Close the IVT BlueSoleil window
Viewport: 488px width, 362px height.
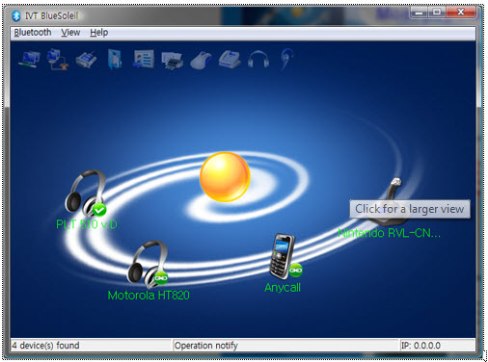[x=461, y=13]
